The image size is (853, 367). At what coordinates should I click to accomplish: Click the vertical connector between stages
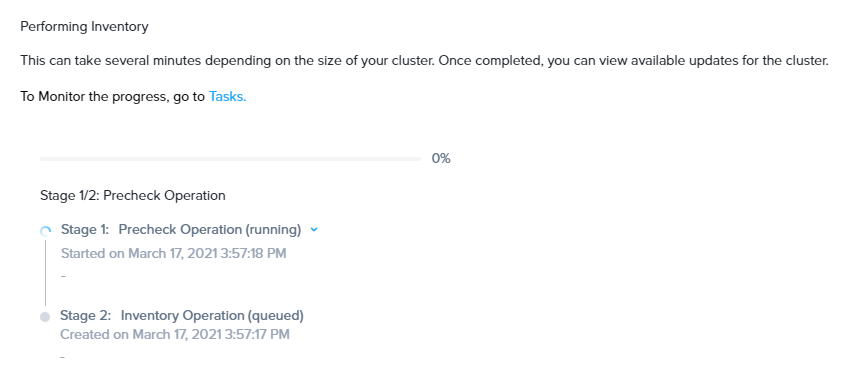tap(45, 272)
